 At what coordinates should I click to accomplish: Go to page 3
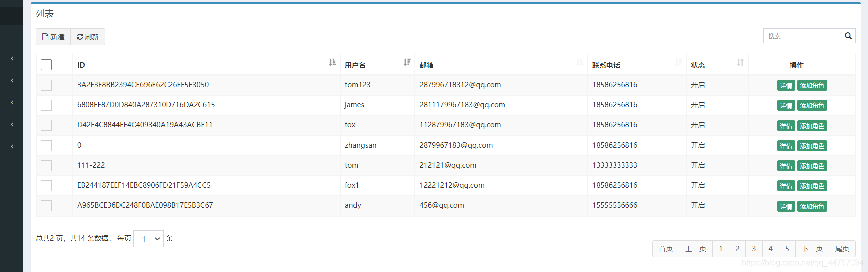click(x=754, y=249)
